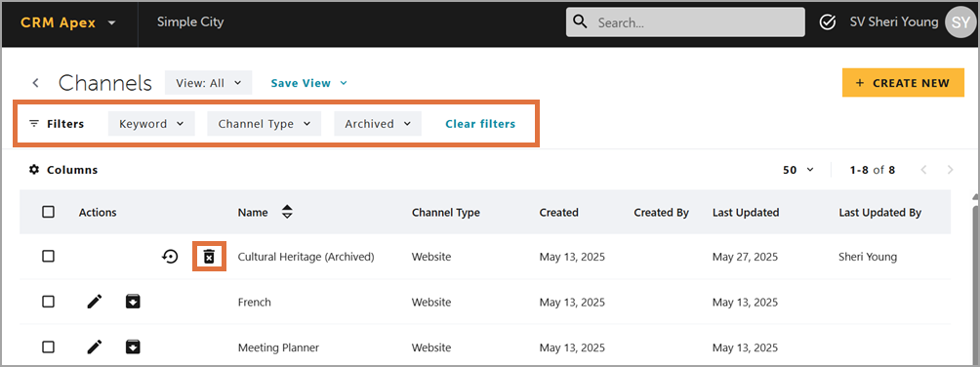
Task: Click the Actions column header
Action: pyautogui.click(x=98, y=213)
